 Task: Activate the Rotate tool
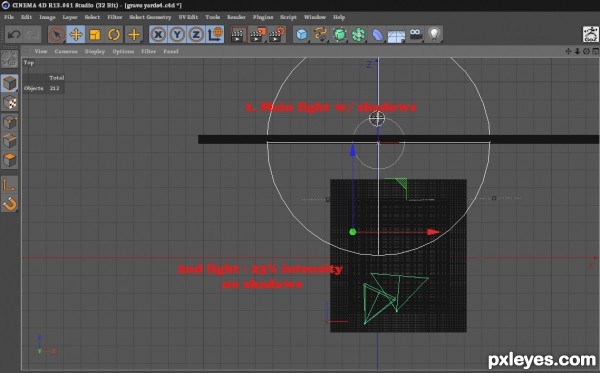114,35
